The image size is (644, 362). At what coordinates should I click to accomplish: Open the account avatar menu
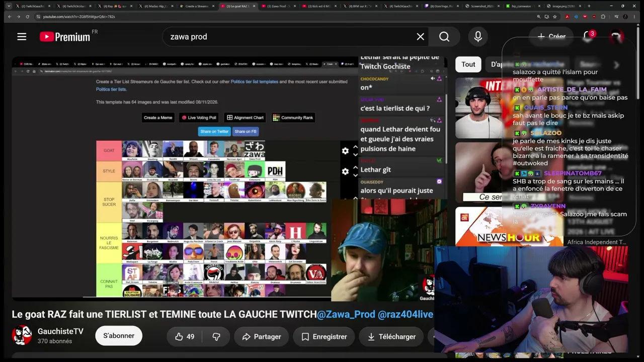tap(616, 36)
